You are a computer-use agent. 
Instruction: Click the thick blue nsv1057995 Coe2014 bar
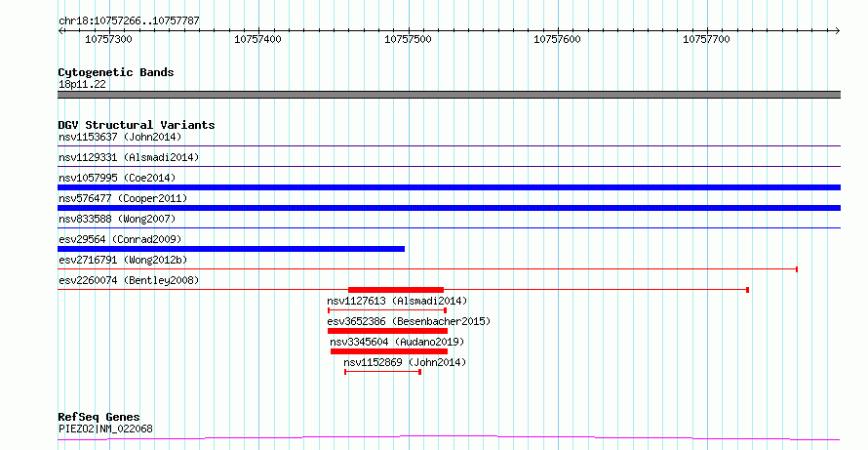(449, 187)
